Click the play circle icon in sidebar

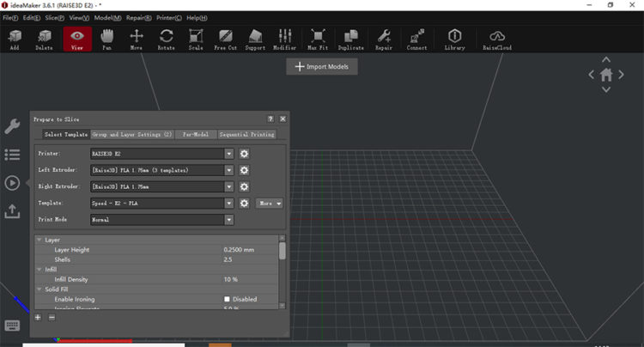[x=12, y=183]
